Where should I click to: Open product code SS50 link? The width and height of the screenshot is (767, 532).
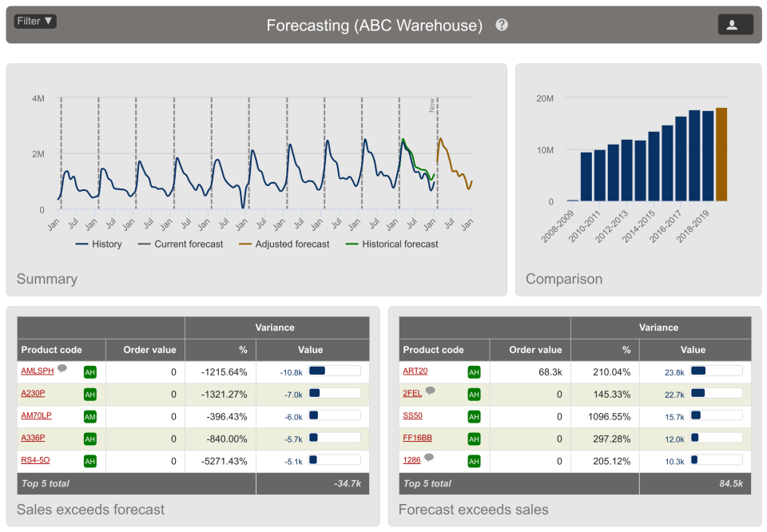tap(412, 415)
